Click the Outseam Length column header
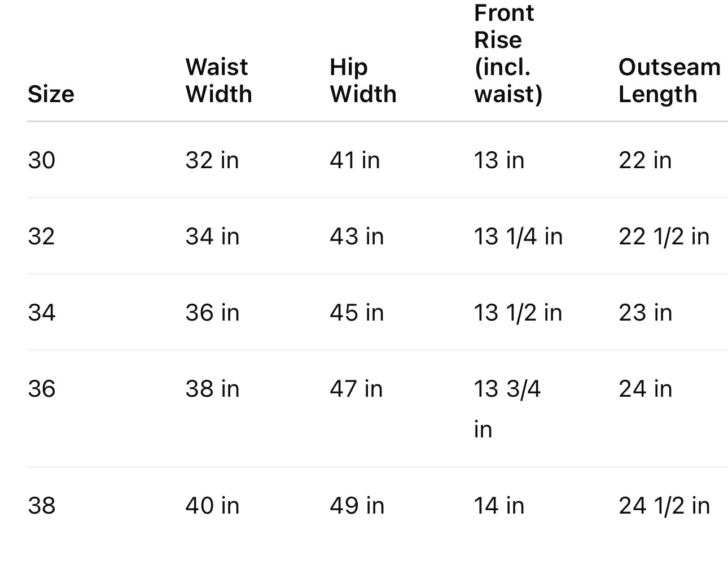This screenshot has height=574, width=728. click(x=669, y=81)
